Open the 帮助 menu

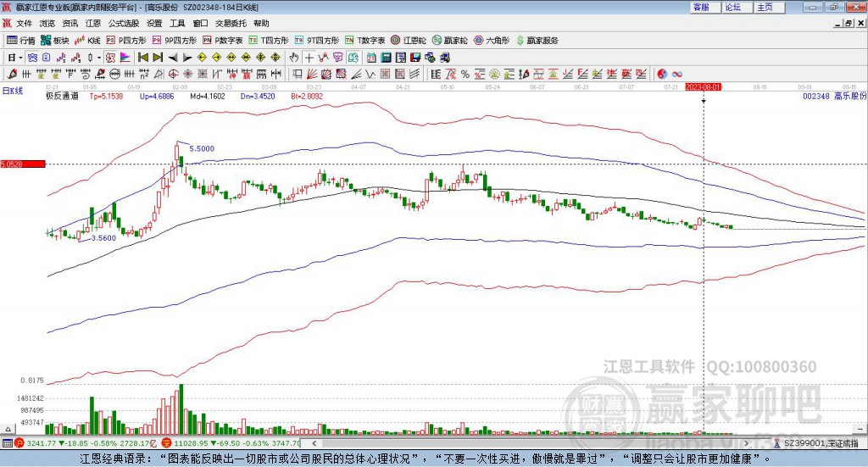(261, 23)
